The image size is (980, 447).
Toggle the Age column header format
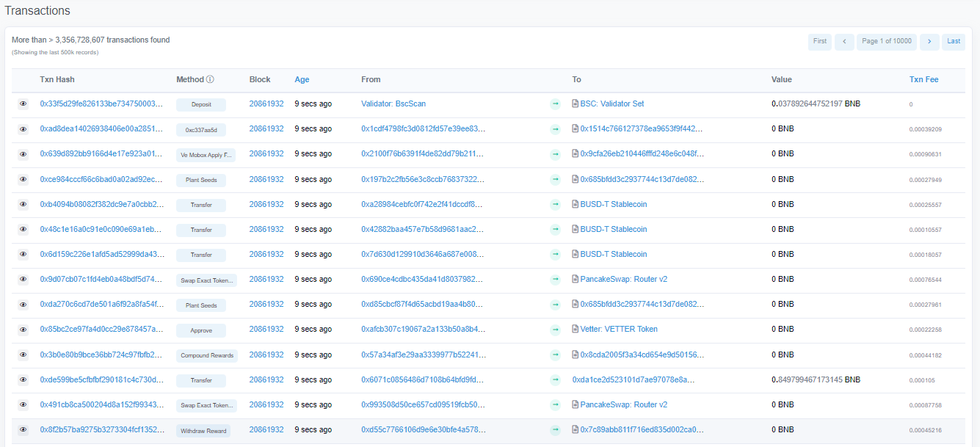click(302, 79)
